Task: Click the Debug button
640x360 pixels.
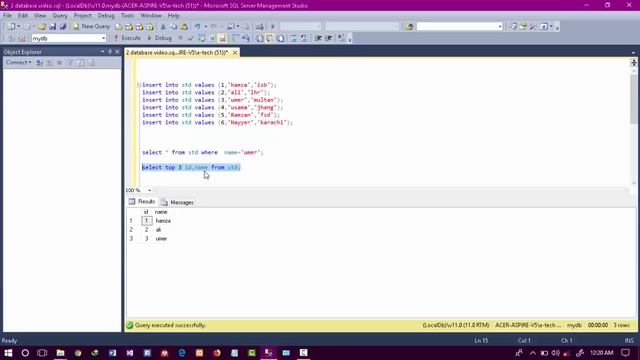Action: pos(159,38)
